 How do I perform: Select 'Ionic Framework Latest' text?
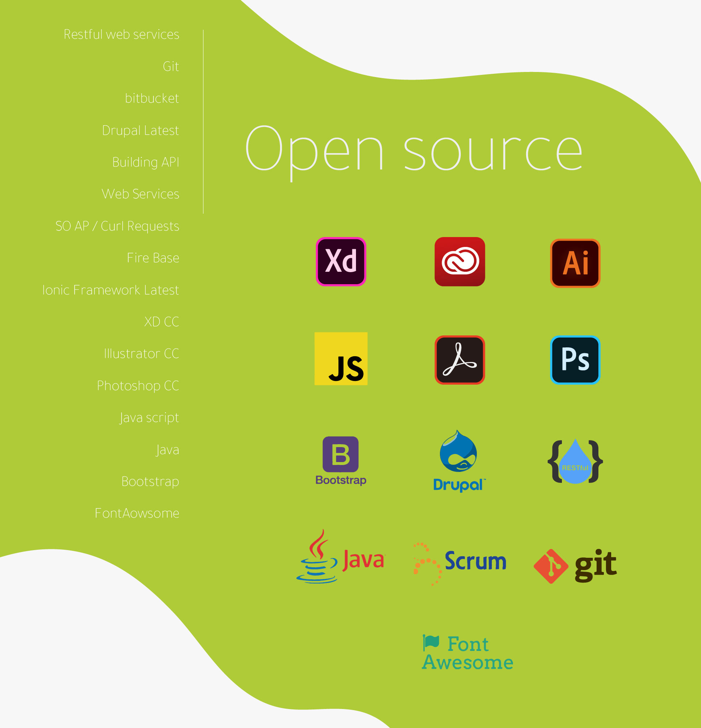pos(111,290)
